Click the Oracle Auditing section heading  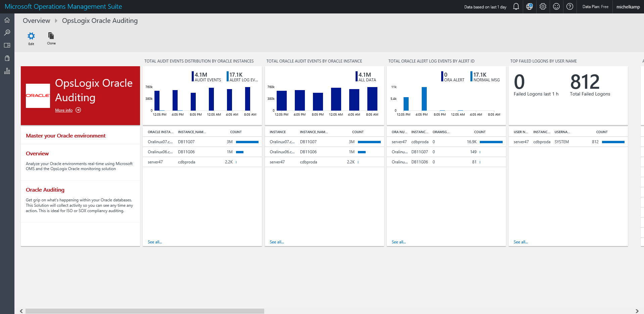pos(45,190)
